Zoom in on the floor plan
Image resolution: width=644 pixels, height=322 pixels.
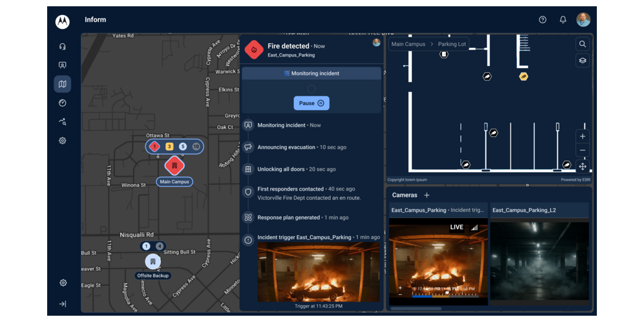(582, 136)
